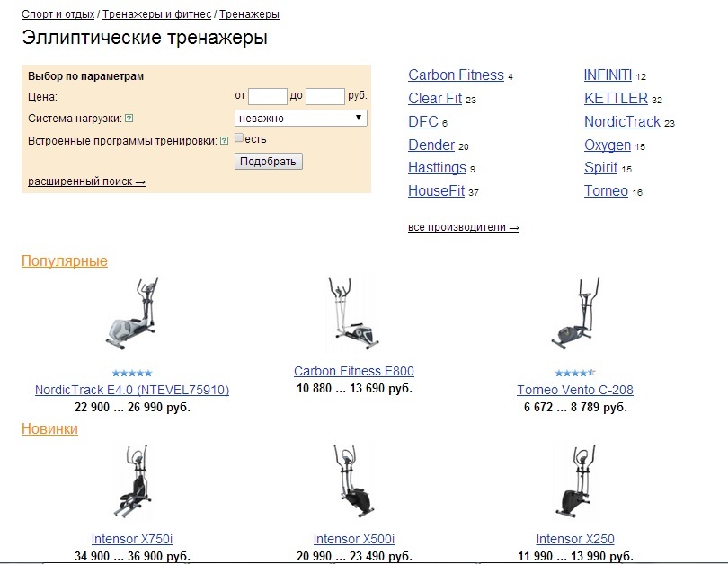This screenshot has width=728, height=564.
Task: Open Dender brand link
Action: [x=431, y=145]
